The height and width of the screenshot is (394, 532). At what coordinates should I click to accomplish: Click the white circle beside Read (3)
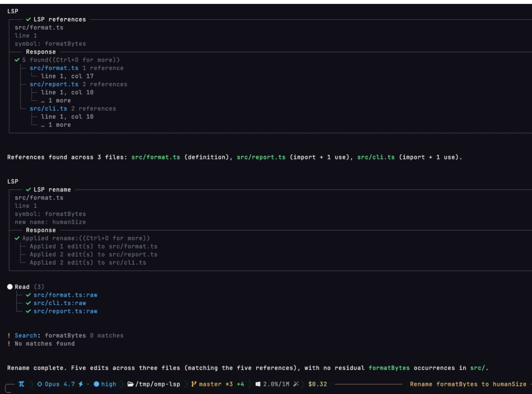pos(10,287)
